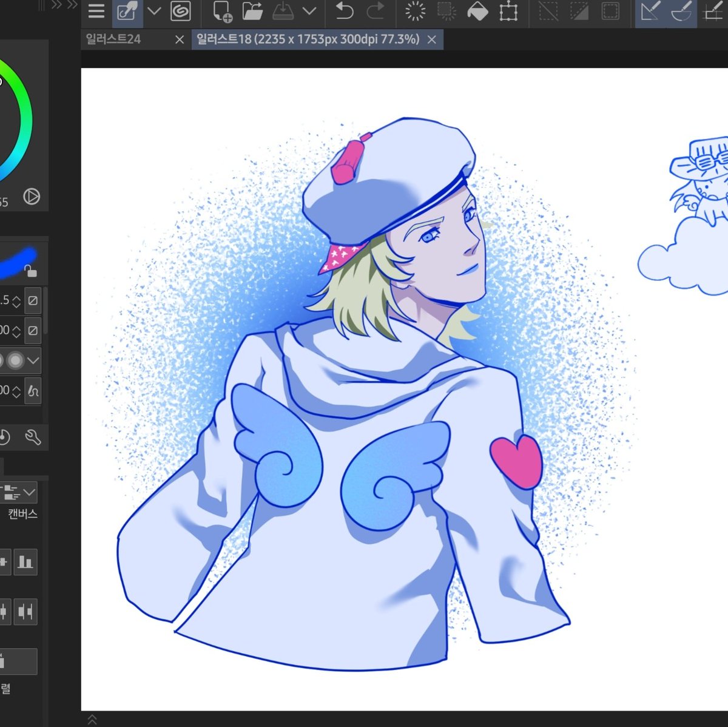Open the hamburger main menu
The image size is (728, 727).
coord(96,11)
